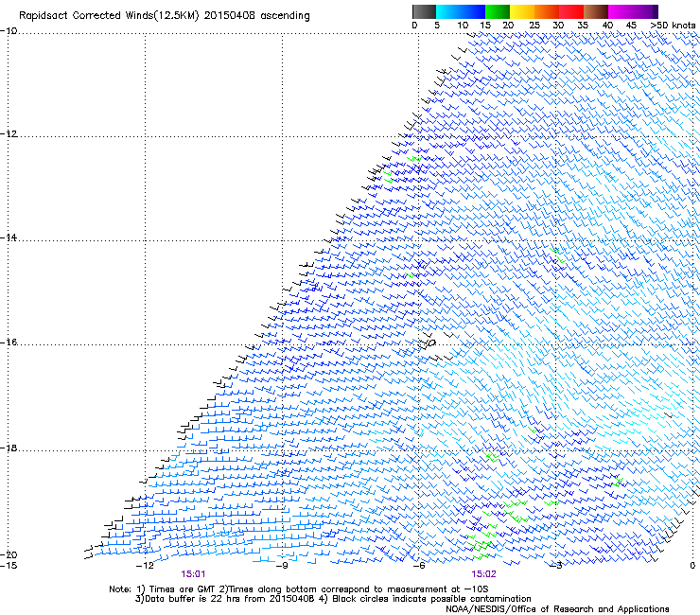Click the brown 35-40 knots color swatch

(x=596, y=11)
